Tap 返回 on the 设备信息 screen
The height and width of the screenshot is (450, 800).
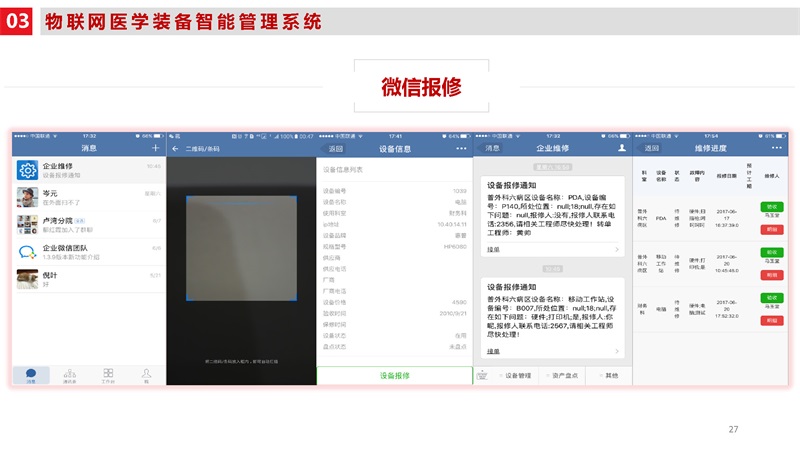coord(335,148)
